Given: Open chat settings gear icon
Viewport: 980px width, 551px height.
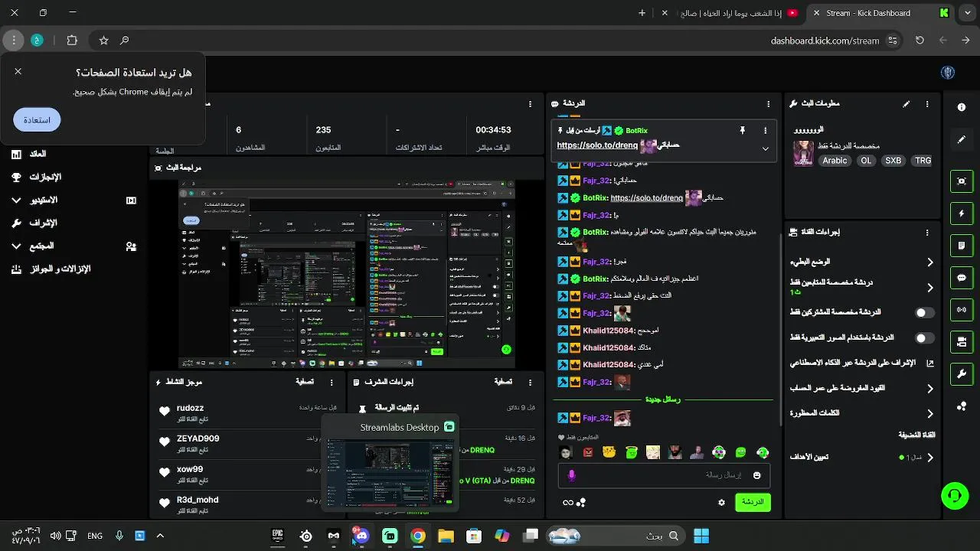Looking at the screenshot, I should tap(721, 503).
